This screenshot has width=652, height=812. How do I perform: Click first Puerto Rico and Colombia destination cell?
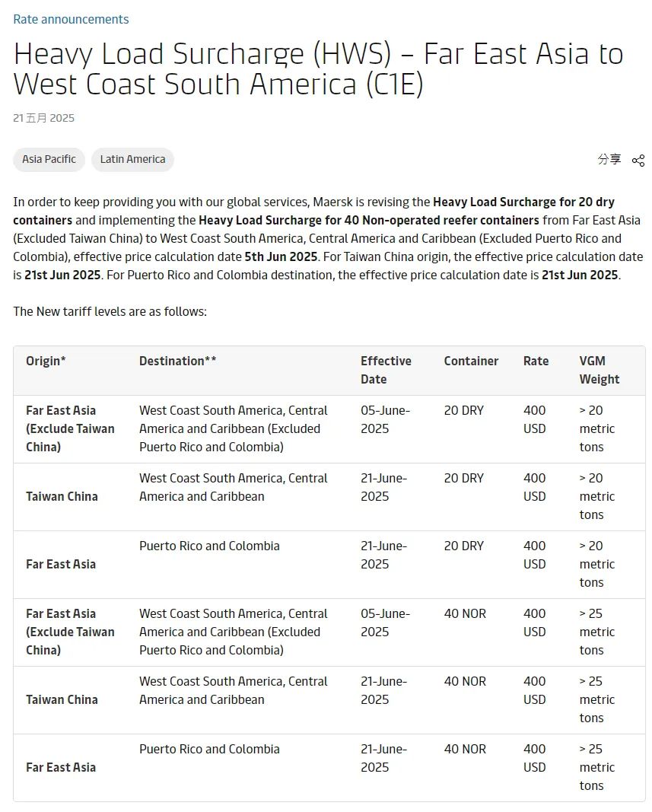(x=209, y=546)
